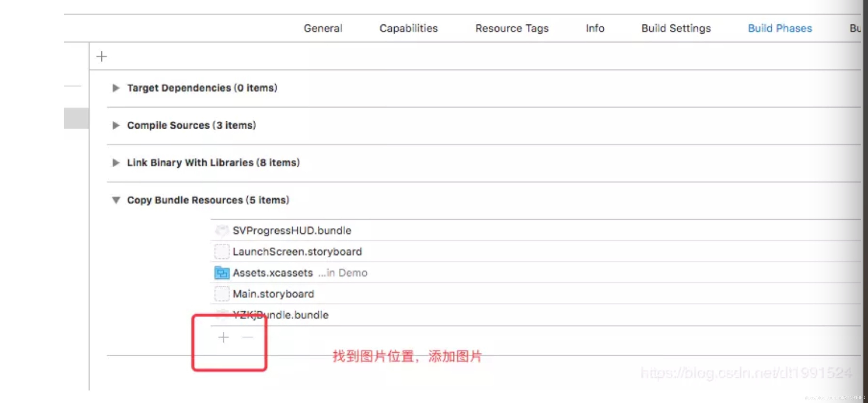
Task: Click the Compile Sources (3 items) header
Action: tap(191, 125)
